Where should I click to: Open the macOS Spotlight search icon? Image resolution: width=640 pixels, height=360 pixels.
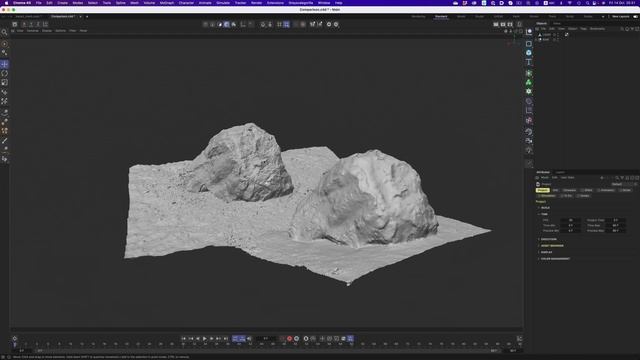(587, 3)
